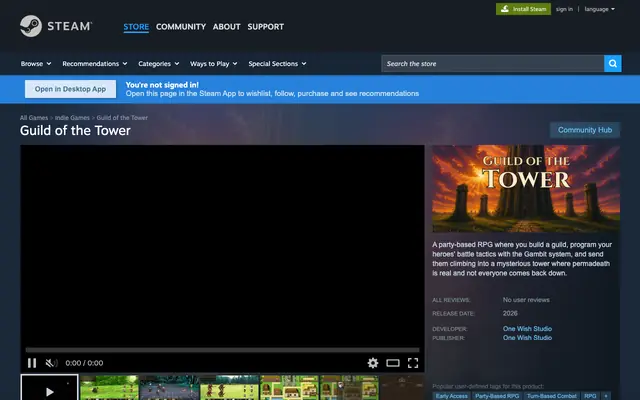Image resolution: width=640 pixels, height=400 pixels.
Task: Click the search magnifier icon
Action: [x=613, y=64]
